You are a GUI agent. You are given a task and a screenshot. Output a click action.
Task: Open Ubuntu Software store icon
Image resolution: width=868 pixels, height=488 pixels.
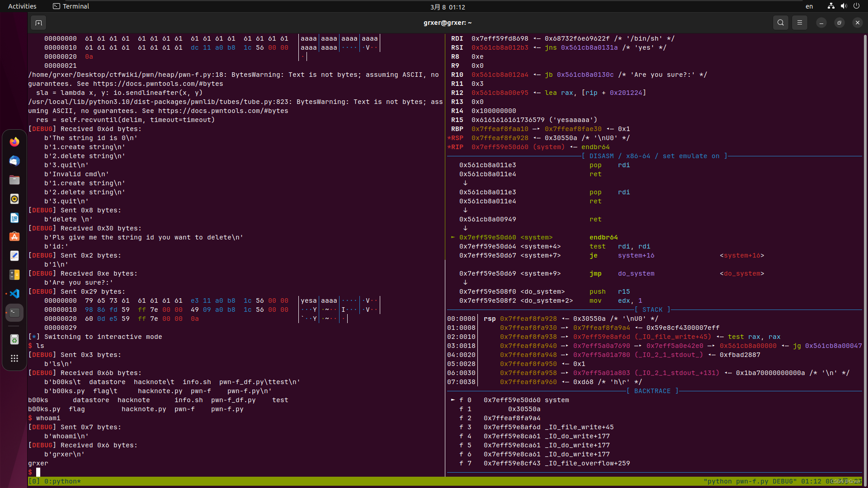pos(14,237)
